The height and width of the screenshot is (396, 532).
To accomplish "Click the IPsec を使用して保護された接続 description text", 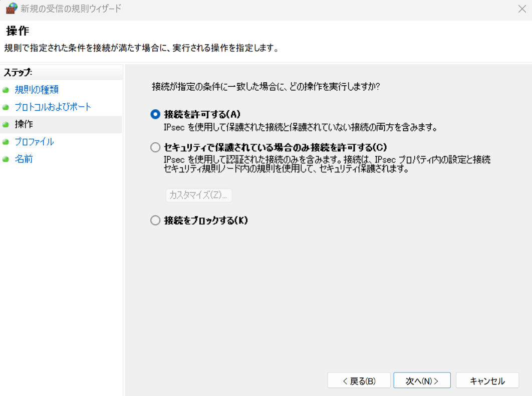I will coord(300,127).
